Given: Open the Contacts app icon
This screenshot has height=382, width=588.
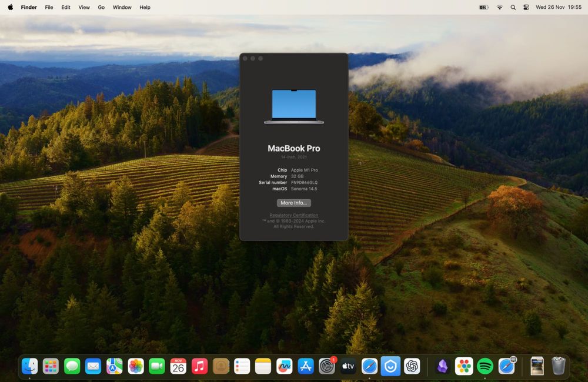Looking at the screenshot, I should pyautogui.click(x=221, y=366).
